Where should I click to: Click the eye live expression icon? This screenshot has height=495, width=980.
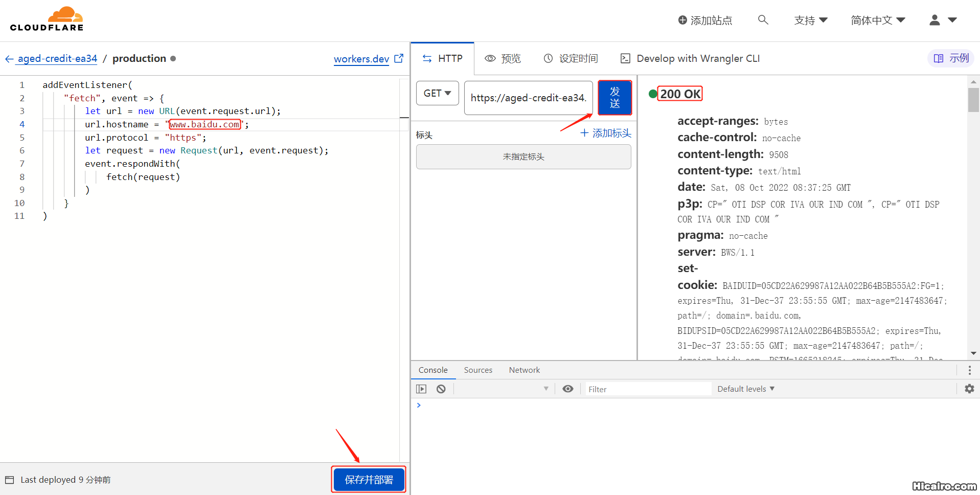click(567, 389)
